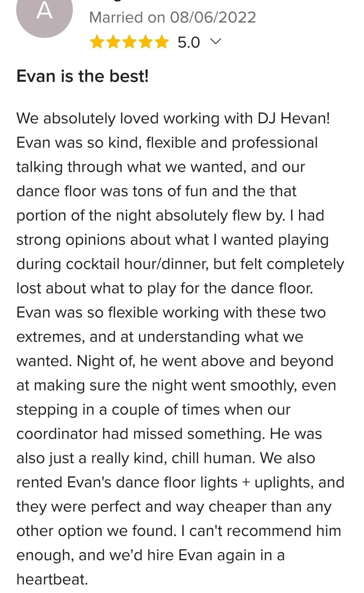364x593 pixels.
Task: Click the fourth gold rating star
Action: coord(146,42)
